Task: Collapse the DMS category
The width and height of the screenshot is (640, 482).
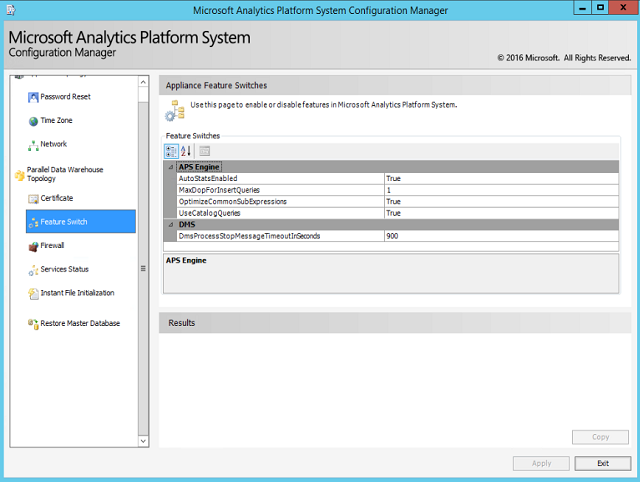Action: pyautogui.click(x=171, y=225)
